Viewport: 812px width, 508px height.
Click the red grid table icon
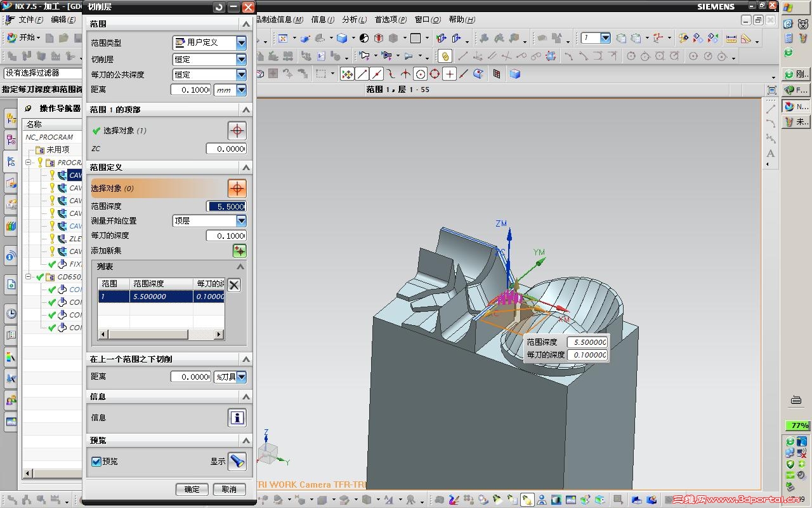pos(496,74)
